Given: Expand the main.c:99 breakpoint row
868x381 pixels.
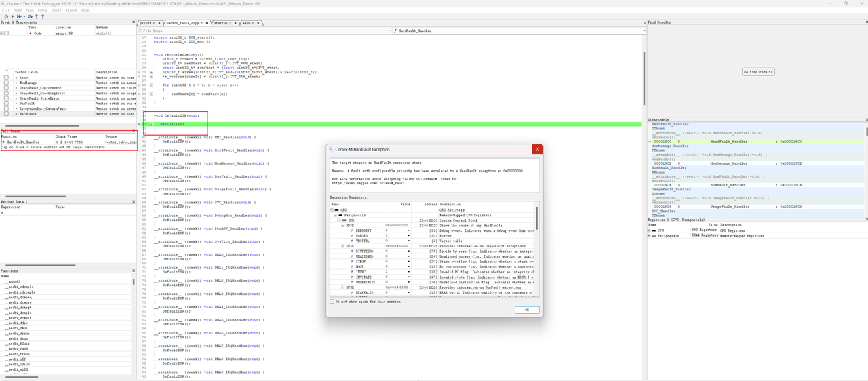Looking at the screenshot, I should [x=2, y=33].
